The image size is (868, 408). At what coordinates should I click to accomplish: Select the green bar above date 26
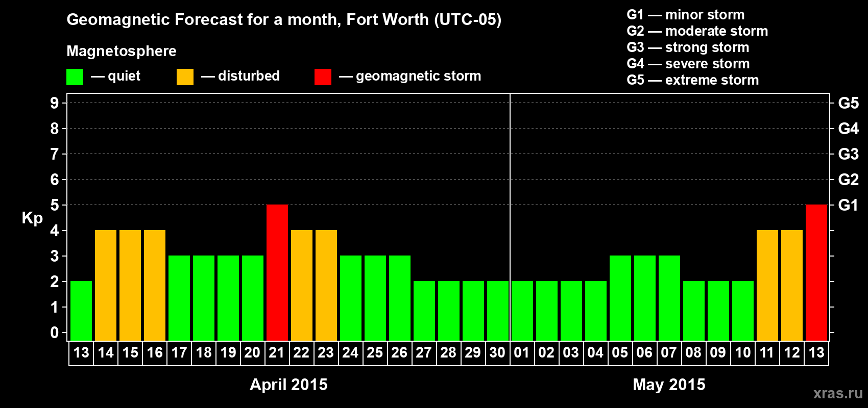click(x=400, y=298)
